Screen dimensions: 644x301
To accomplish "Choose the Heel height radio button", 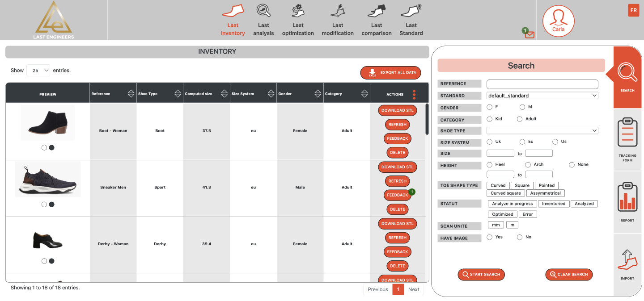I will pyautogui.click(x=489, y=165).
